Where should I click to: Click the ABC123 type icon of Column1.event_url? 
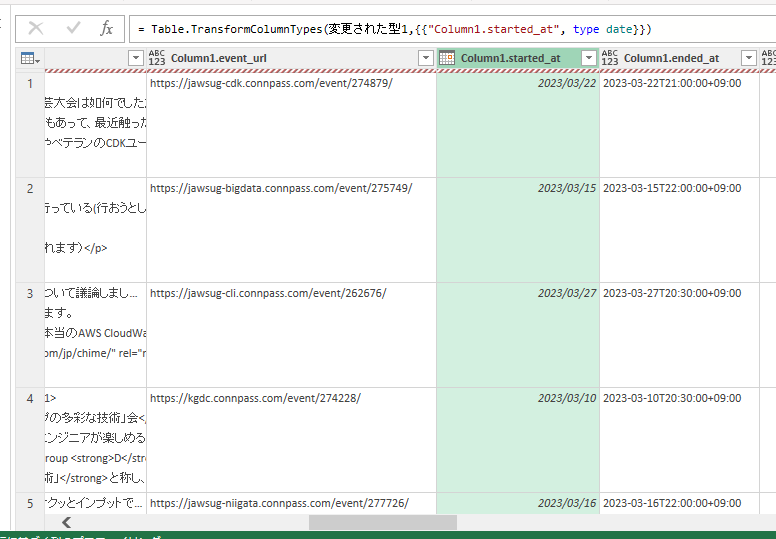click(157, 58)
